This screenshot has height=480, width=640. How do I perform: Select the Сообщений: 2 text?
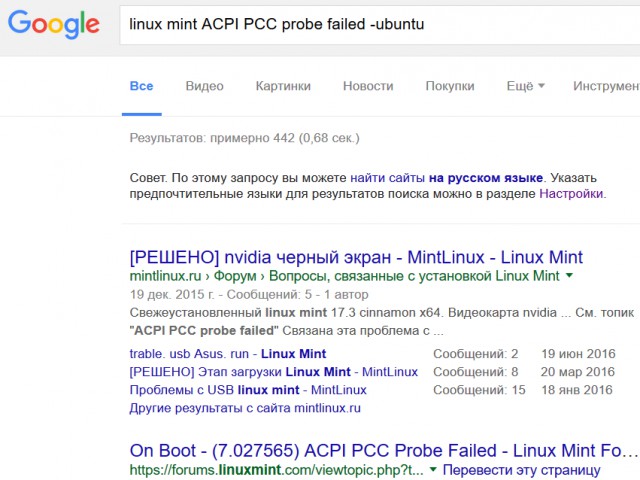(476, 353)
